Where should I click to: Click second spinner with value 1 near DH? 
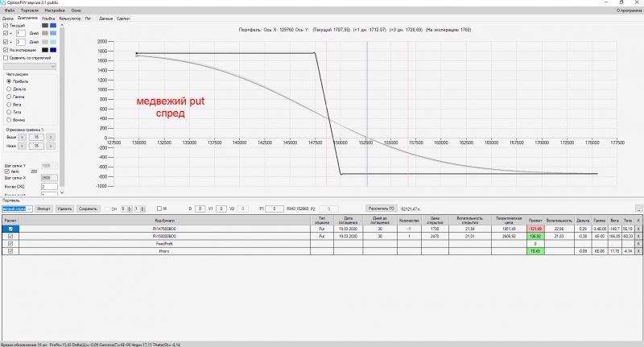pyautogui.click(x=140, y=209)
